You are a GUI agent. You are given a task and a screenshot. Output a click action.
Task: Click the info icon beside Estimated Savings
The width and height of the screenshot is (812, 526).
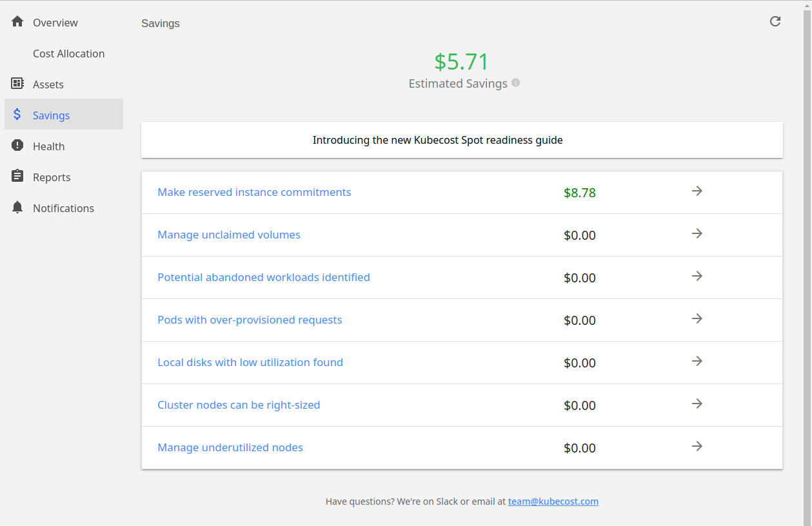coord(515,83)
